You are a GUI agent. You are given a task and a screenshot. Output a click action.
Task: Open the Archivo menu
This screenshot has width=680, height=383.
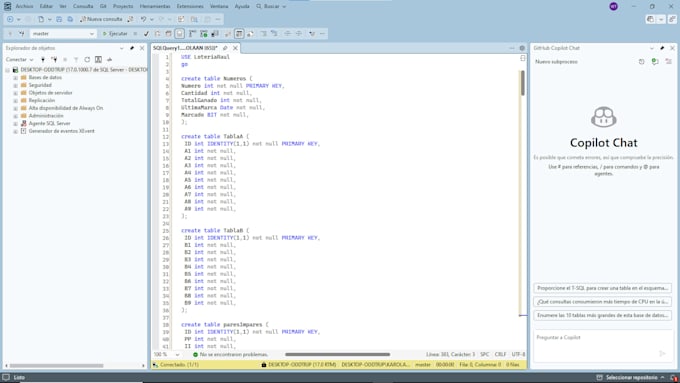[x=24, y=7]
